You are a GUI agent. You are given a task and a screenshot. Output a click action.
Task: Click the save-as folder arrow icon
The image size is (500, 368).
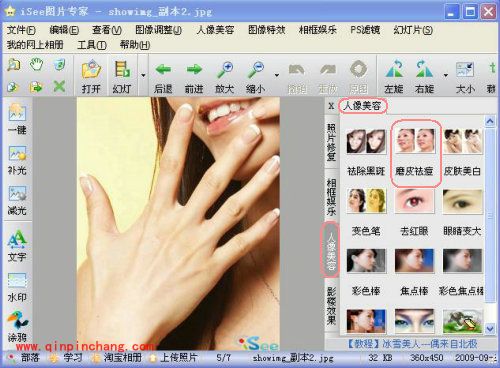coord(36,87)
